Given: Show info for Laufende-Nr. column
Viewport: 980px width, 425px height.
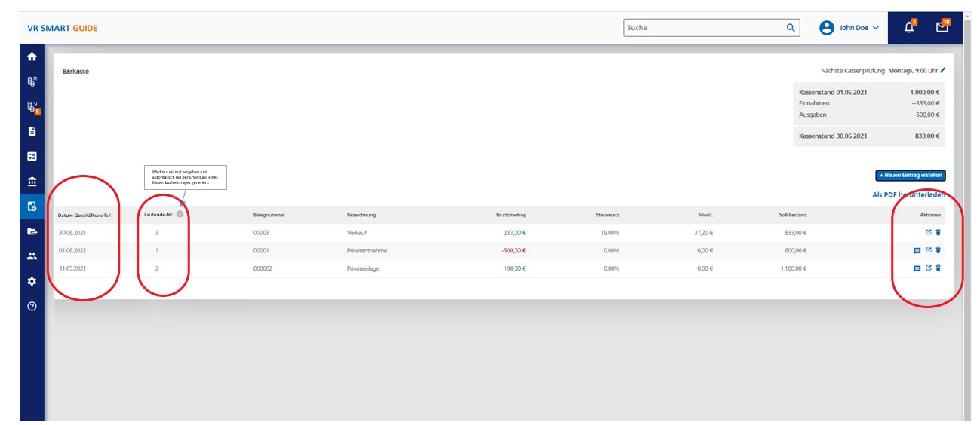Looking at the screenshot, I should coord(180,215).
